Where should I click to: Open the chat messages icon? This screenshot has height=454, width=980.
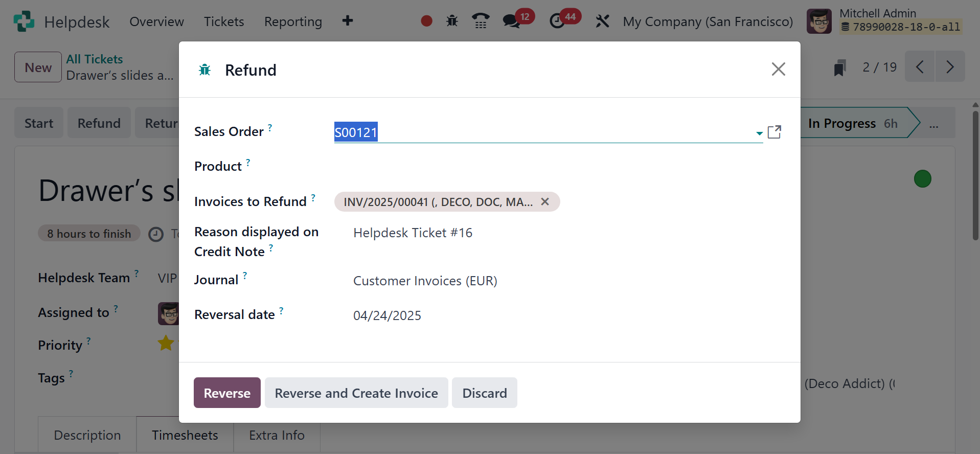click(511, 21)
